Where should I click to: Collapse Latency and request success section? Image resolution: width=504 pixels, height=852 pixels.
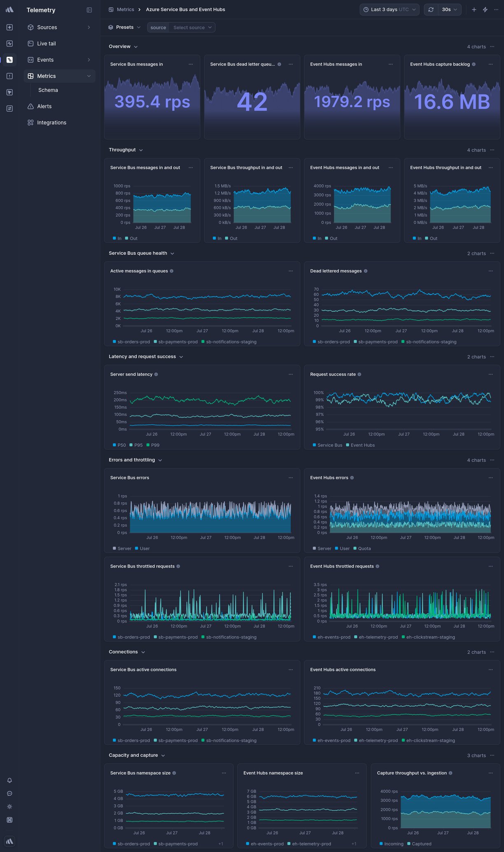(x=181, y=357)
